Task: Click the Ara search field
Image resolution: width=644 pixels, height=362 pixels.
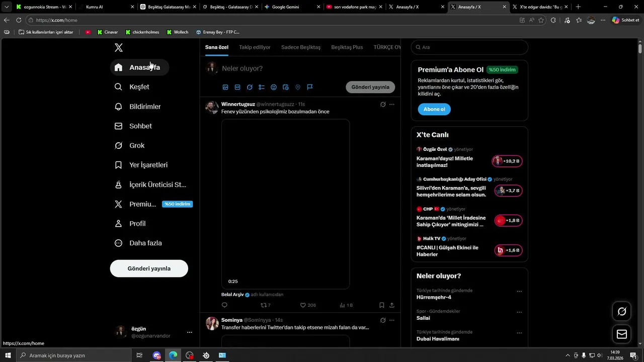Action: (x=469, y=47)
